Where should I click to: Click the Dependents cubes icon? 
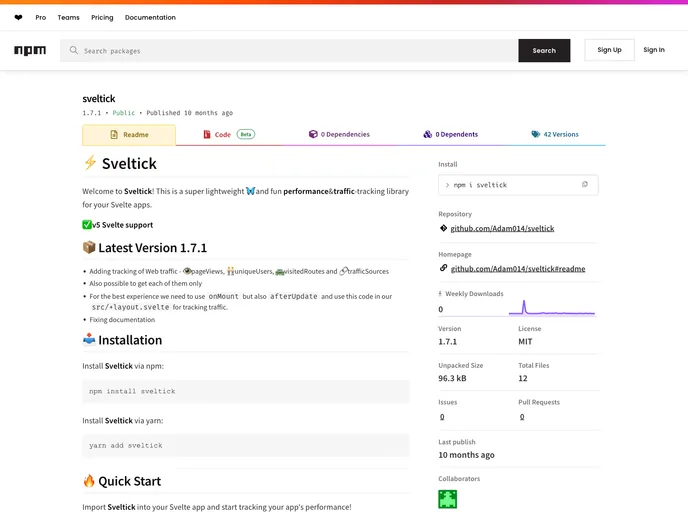click(x=427, y=134)
